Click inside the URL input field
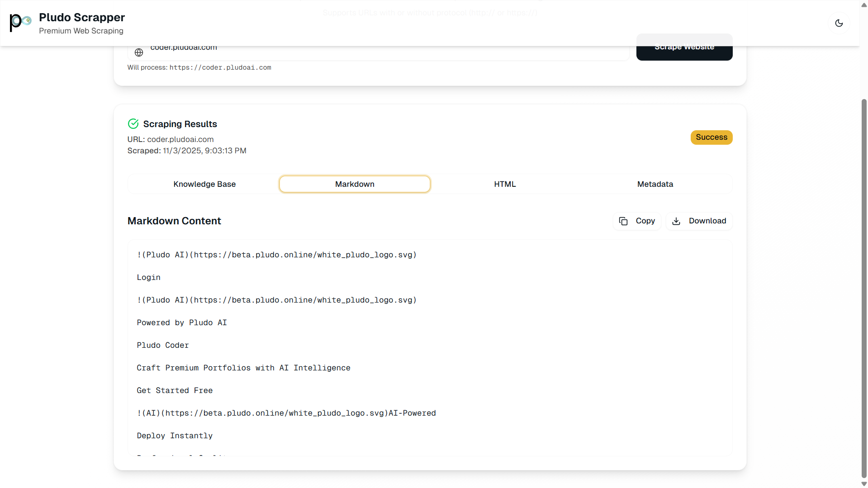 362,50
